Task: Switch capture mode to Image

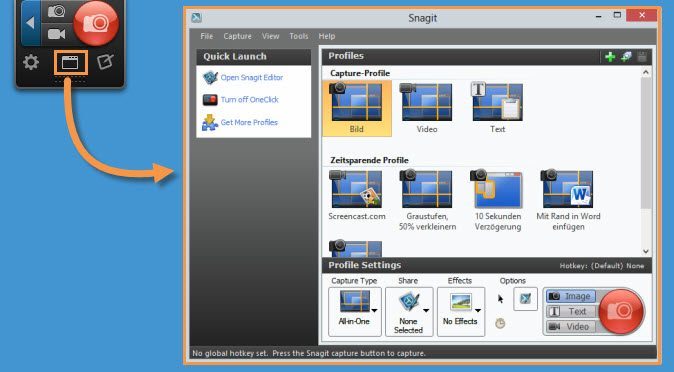Action: 571,296
